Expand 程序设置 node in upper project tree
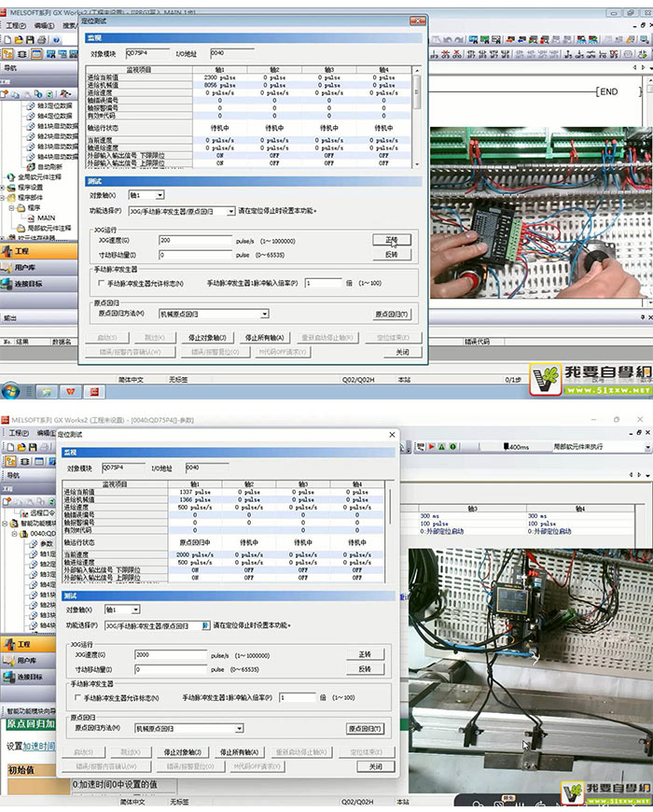Viewport: 653px width, 812px height. (3, 188)
